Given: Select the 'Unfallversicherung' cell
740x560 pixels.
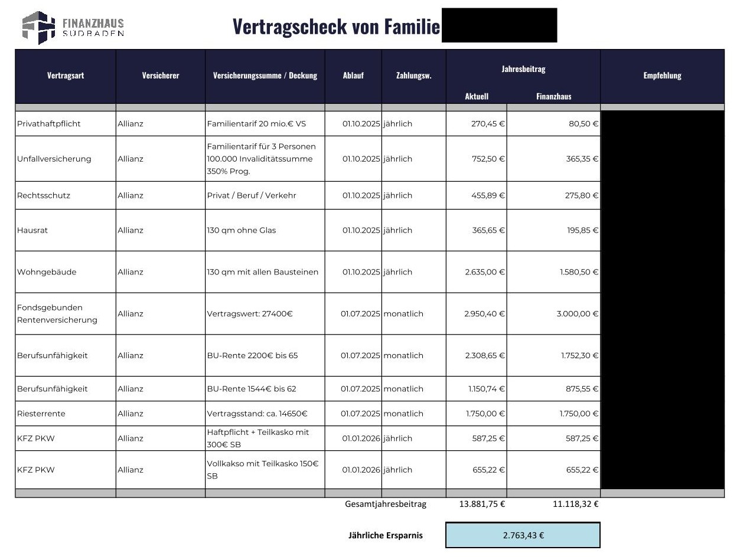Looking at the screenshot, I should point(66,159).
